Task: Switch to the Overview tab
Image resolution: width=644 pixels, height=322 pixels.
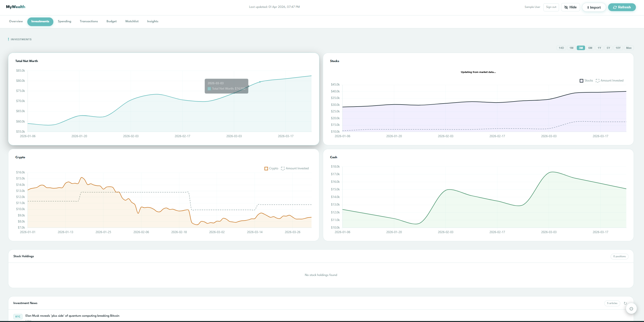Action: (16, 22)
